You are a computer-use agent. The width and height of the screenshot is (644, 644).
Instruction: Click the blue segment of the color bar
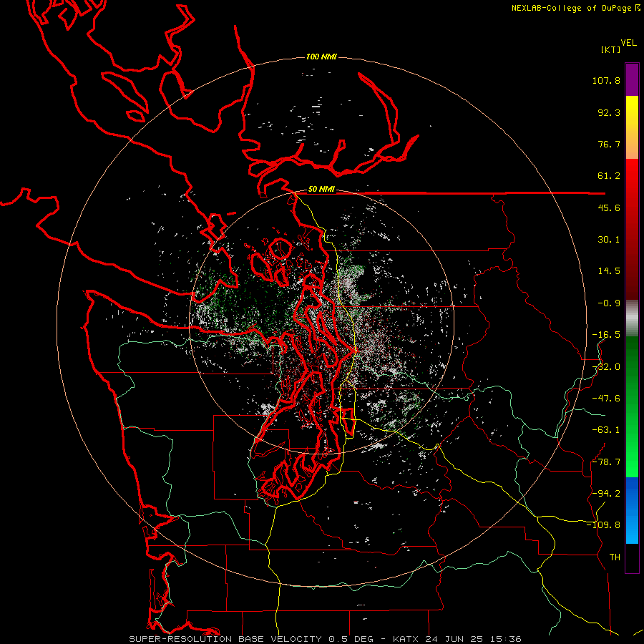pos(632,510)
